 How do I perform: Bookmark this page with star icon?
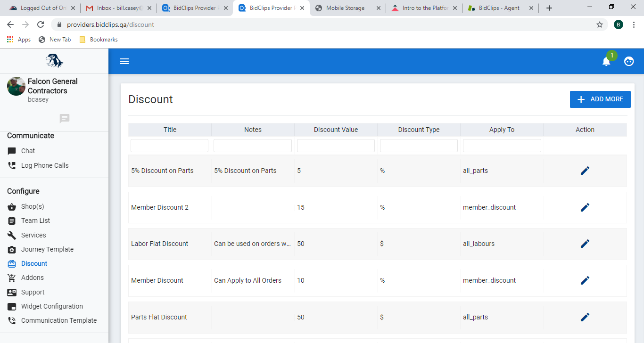coord(600,24)
